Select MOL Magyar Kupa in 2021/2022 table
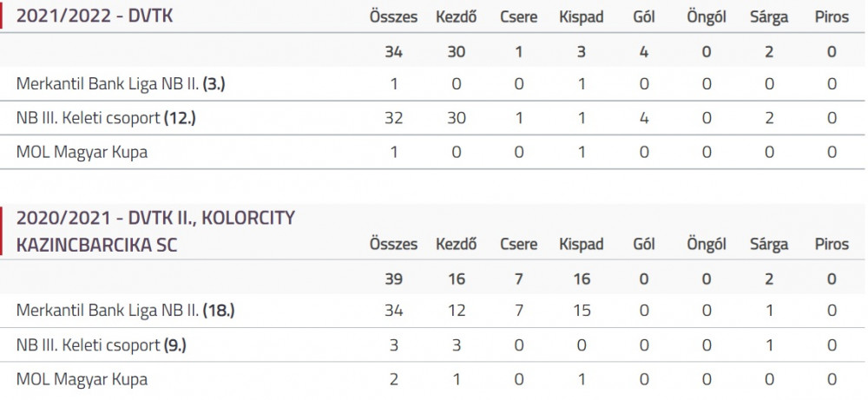Viewport: 868px width, 400px height. click(82, 152)
